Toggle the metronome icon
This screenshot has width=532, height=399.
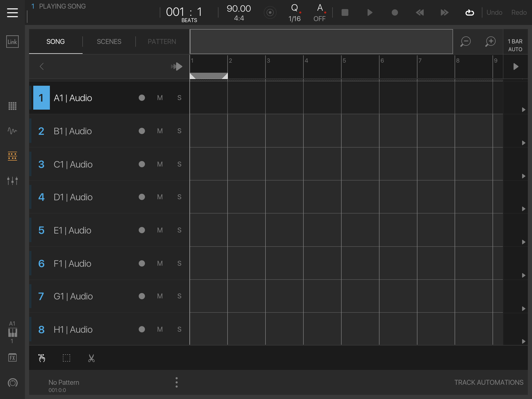click(x=270, y=12)
